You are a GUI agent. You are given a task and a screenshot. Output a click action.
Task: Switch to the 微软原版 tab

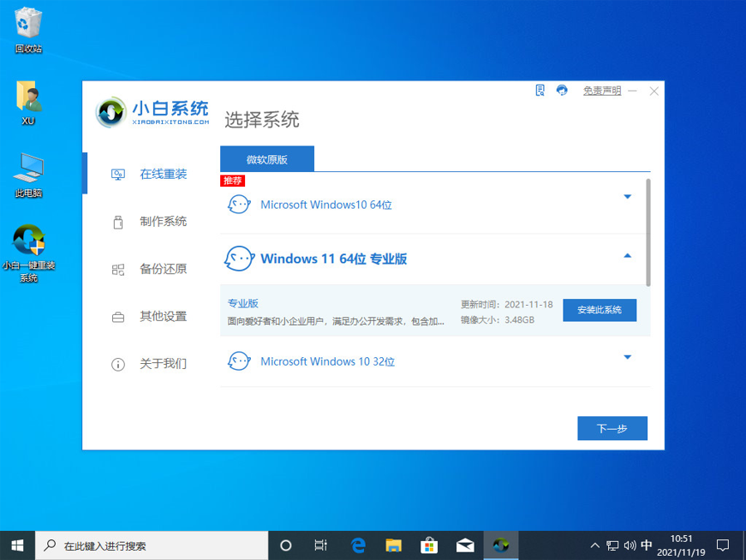tap(267, 159)
